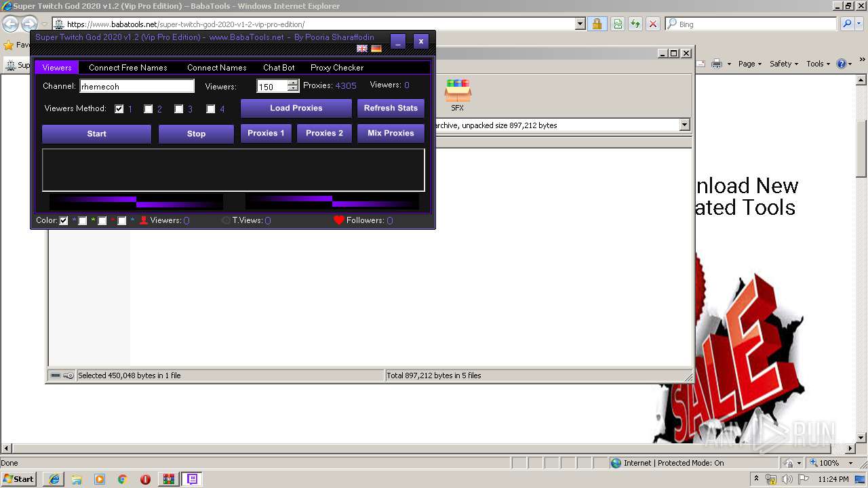Screen dimensions: 868x488
Task: Switch language with the UK flag icon
Action: click(362, 49)
